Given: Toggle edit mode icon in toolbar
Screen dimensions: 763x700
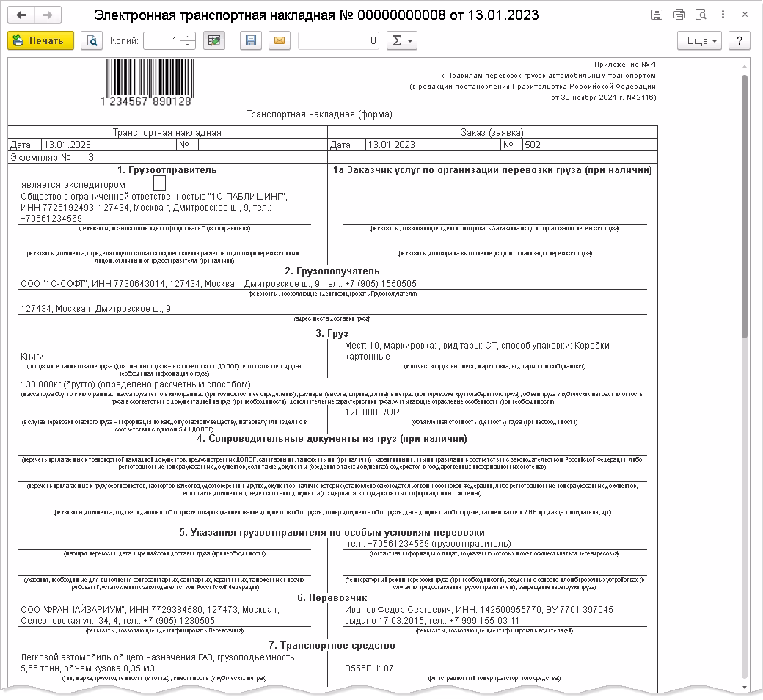Looking at the screenshot, I should 214,41.
